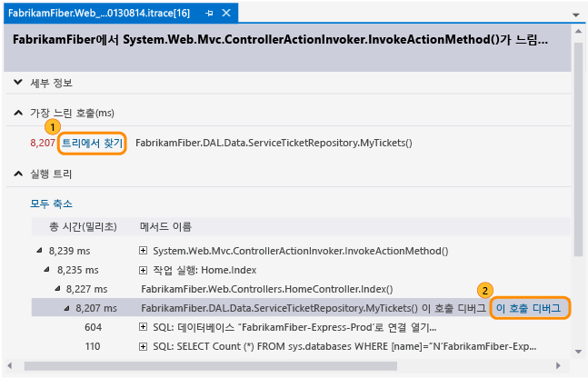
Task: Click the vertical scrollbar up arrow
Action: [578, 31]
